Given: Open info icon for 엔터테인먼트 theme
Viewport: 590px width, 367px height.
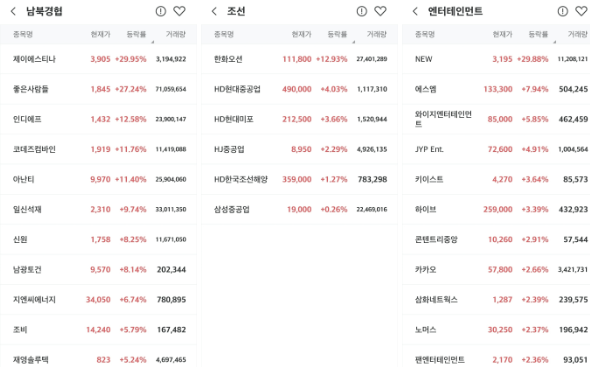Looking at the screenshot, I should pyautogui.click(x=563, y=11).
